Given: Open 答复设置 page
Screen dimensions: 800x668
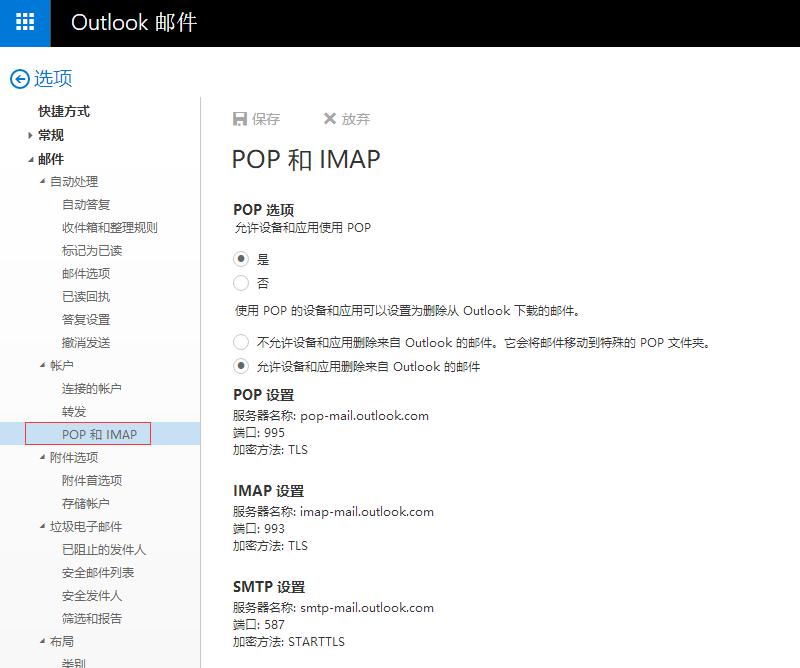Looking at the screenshot, I should (x=86, y=319).
